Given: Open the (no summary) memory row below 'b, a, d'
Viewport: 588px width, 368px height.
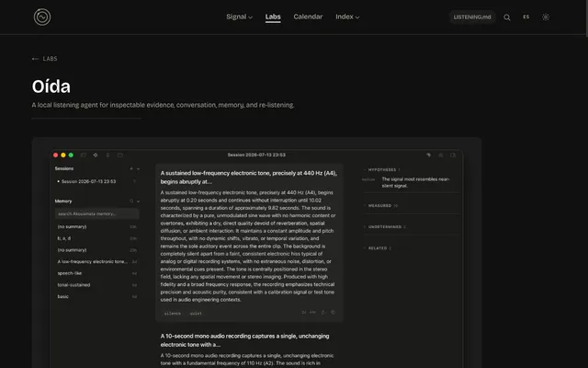Looking at the screenshot, I should click(x=96, y=250).
